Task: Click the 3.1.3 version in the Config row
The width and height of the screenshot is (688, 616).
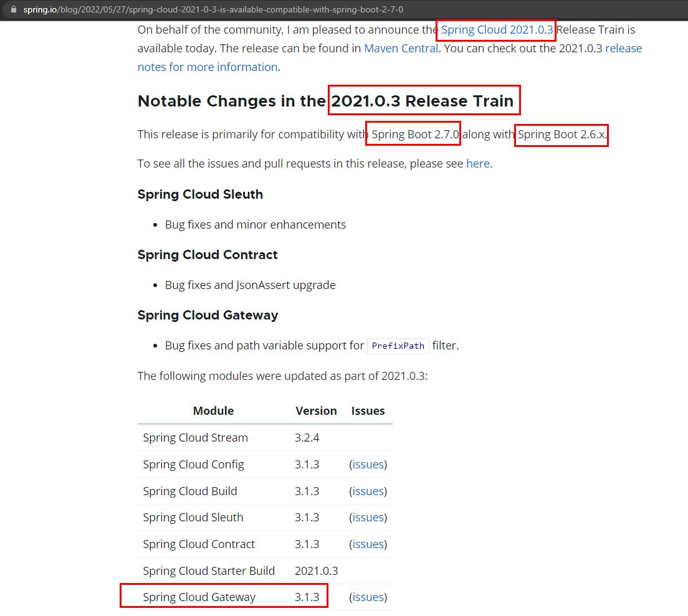Action: 307,464
